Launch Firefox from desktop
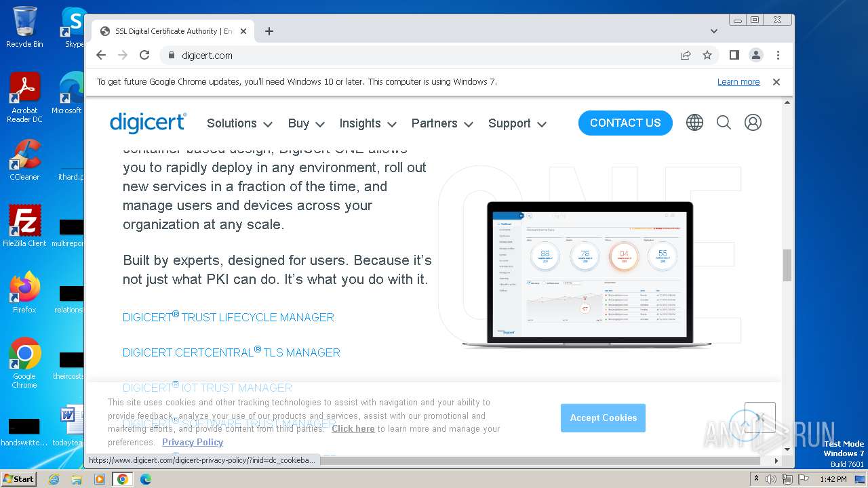The image size is (868, 488). pyautogui.click(x=24, y=293)
